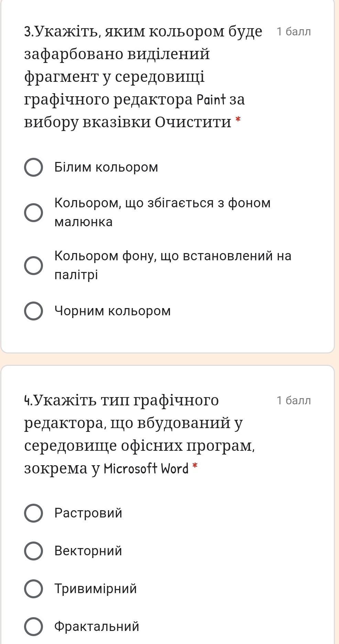Viewport: 339px width, 644px height.
Task: Click the 'Фрактальний' answer text
Action: [97, 626]
